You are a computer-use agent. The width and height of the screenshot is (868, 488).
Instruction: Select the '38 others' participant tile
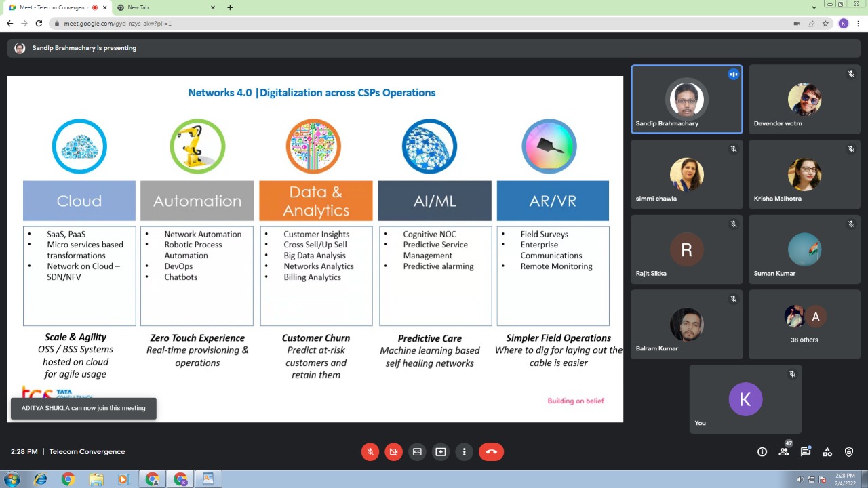click(x=804, y=325)
